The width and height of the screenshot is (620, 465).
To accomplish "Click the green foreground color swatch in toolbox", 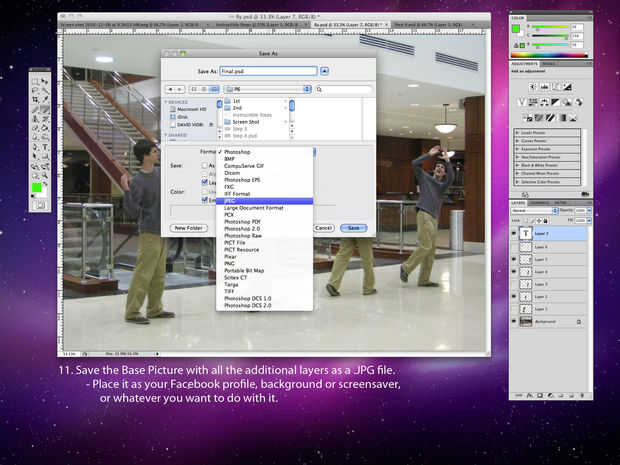I will pyautogui.click(x=36, y=187).
